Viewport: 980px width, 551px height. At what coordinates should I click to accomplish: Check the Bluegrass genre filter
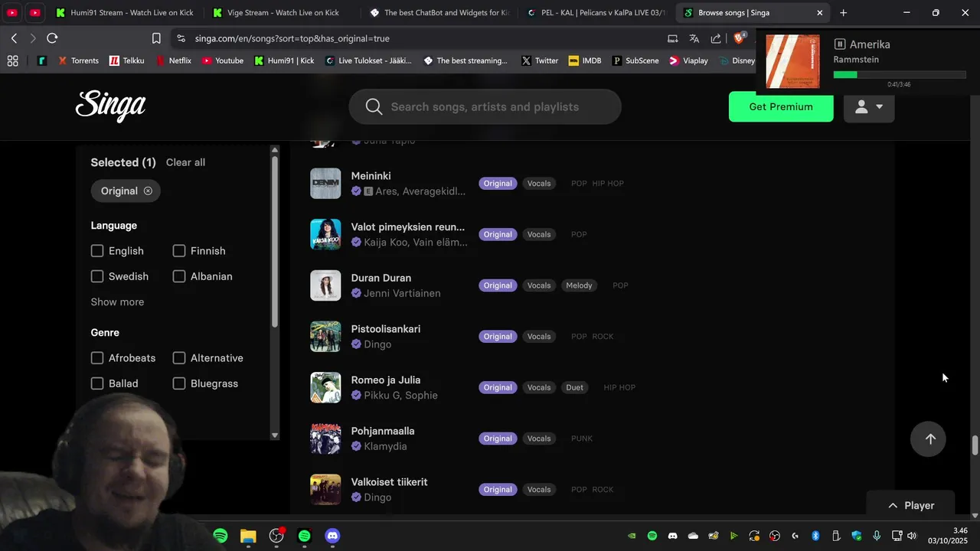click(x=179, y=383)
